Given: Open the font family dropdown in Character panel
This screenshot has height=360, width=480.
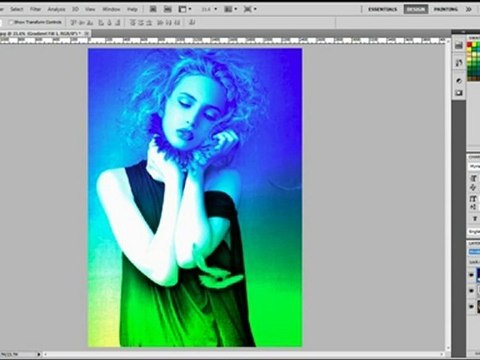Looking at the screenshot, I should coord(474,166).
